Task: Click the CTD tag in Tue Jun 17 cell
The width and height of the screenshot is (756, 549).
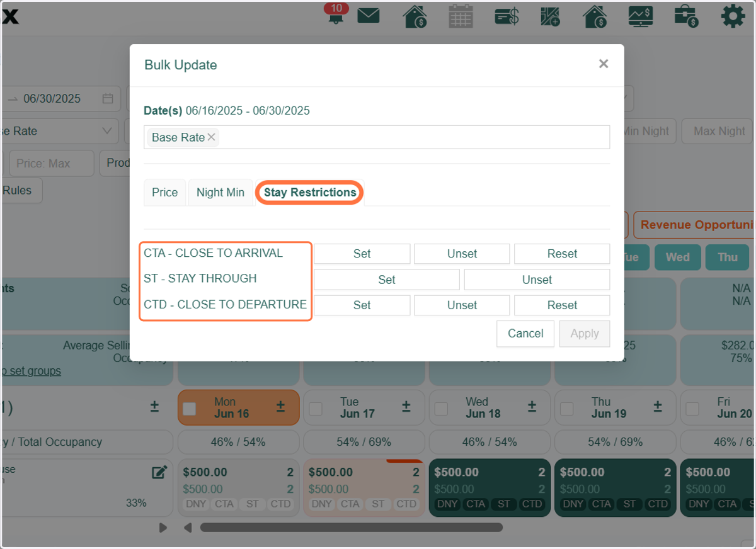Action: tap(406, 504)
